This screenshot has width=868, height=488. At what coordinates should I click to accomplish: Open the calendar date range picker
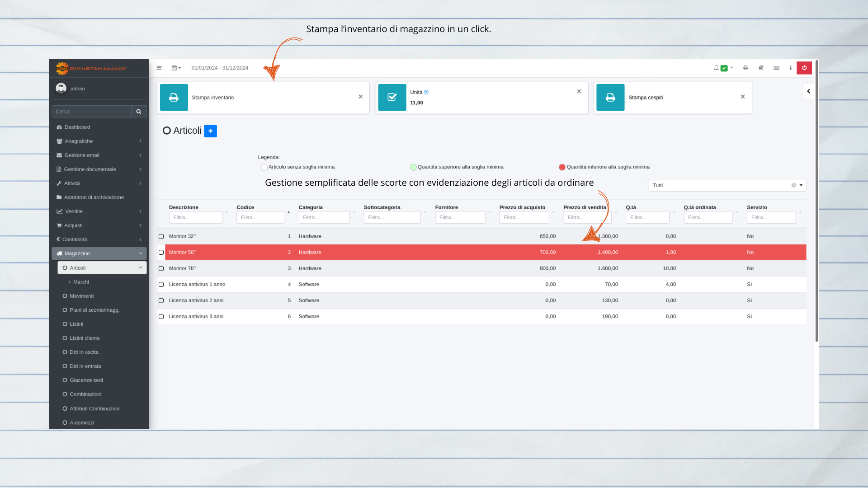click(x=176, y=68)
